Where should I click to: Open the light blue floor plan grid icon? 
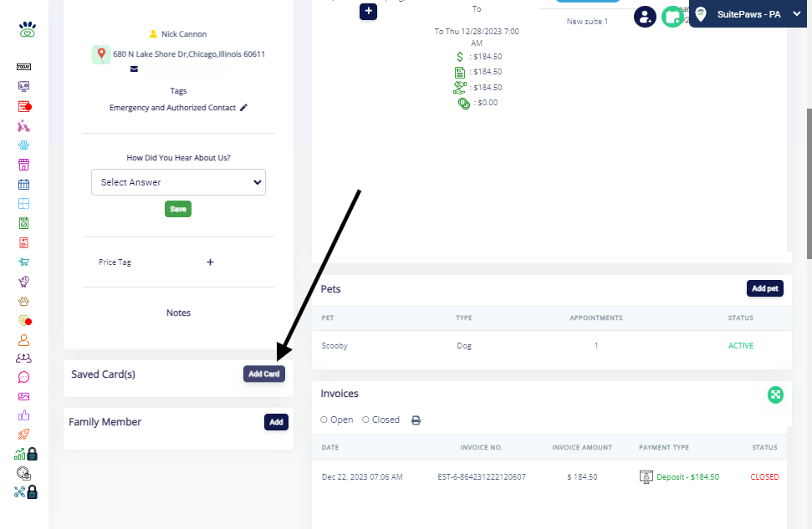point(23,203)
